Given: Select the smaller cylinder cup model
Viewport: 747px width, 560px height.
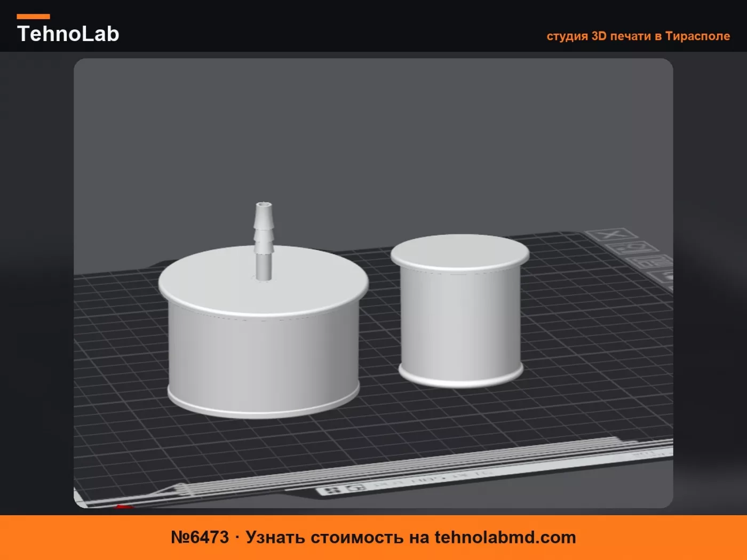Looking at the screenshot, I should point(460,311).
